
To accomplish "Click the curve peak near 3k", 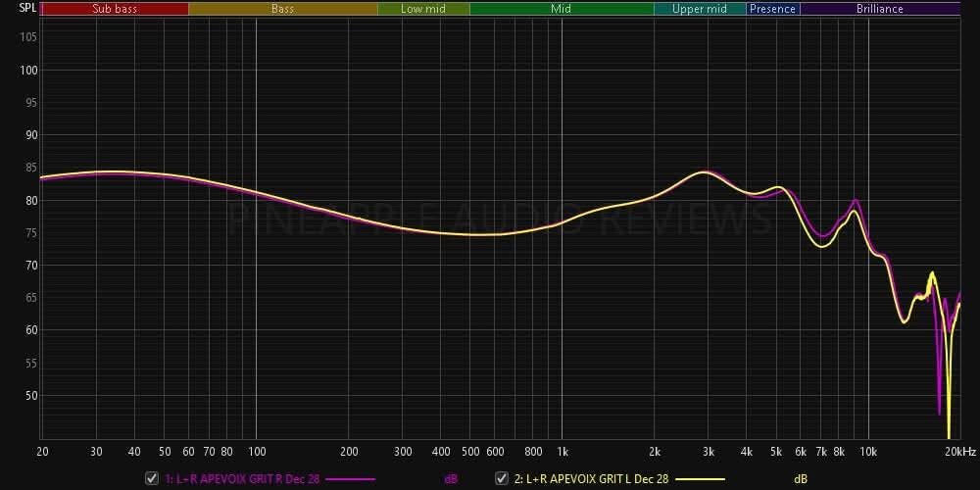I will point(703,172).
